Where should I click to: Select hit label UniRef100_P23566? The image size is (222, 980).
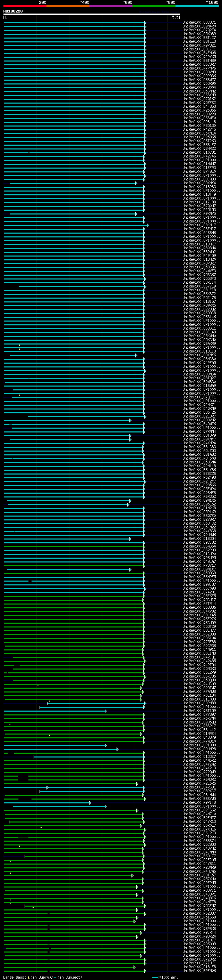199,485
